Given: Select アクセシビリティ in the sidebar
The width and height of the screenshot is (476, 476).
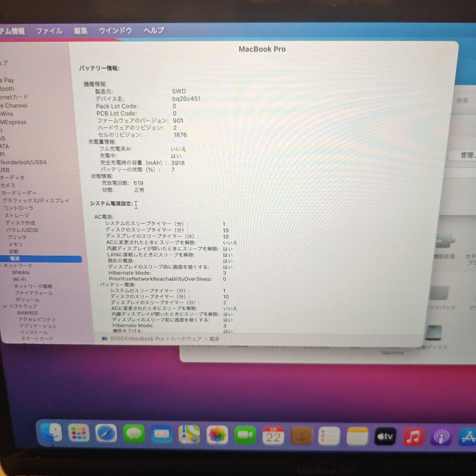Looking at the screenshot, I should tap(37, 320).
